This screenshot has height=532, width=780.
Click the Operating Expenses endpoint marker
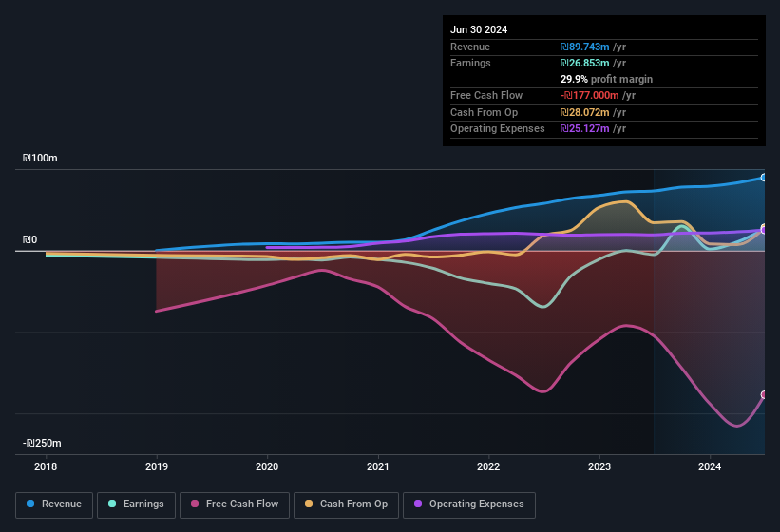pos(764,229)
